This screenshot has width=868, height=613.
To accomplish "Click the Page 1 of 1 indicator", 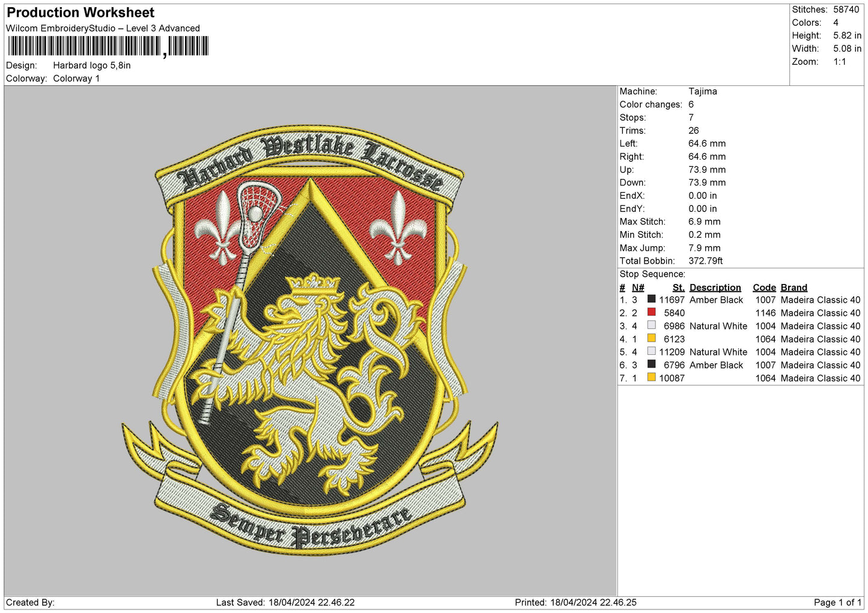I will tap(837, 602).
